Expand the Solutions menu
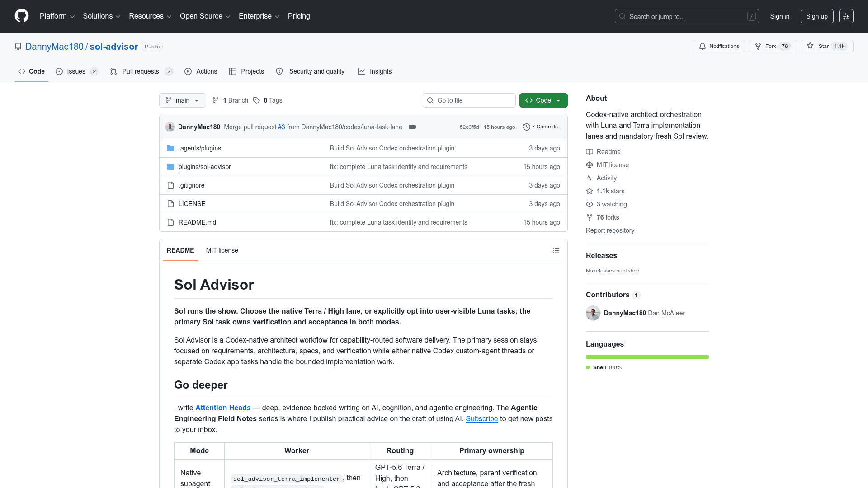Viewport: 868px width, 488px height. [102, 16]
